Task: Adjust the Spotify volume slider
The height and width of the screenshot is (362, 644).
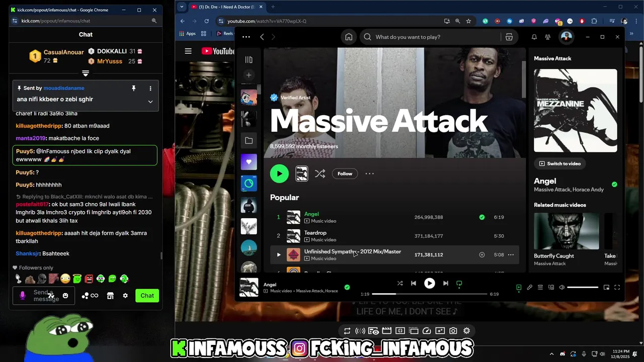Action: 583,288
